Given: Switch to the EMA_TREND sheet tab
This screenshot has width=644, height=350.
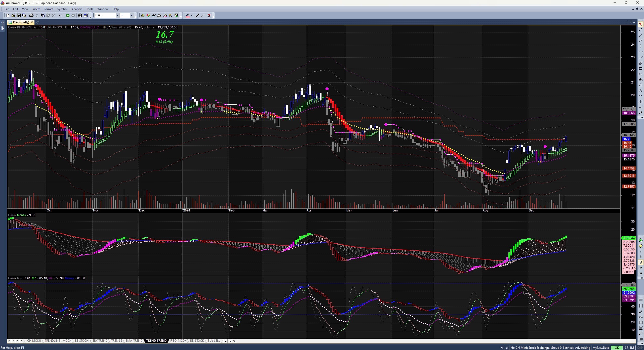Looking at the screenshot, I should (x=134, y=341).
